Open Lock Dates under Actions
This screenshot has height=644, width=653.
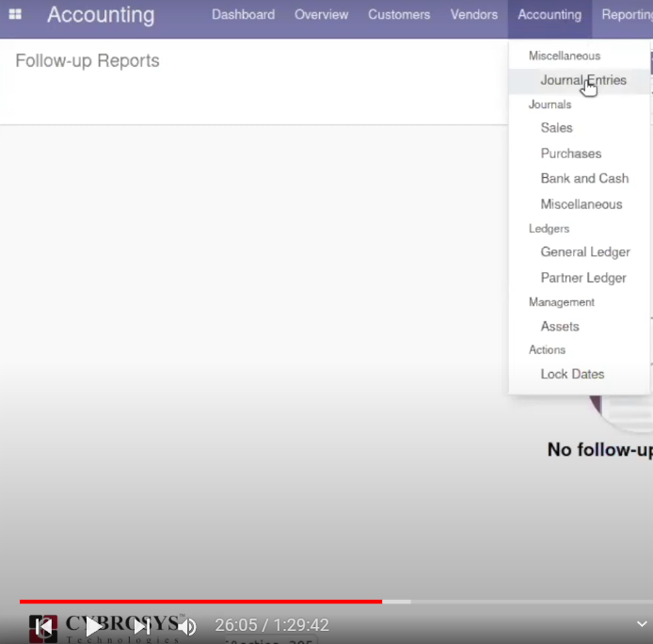(572, 374)
